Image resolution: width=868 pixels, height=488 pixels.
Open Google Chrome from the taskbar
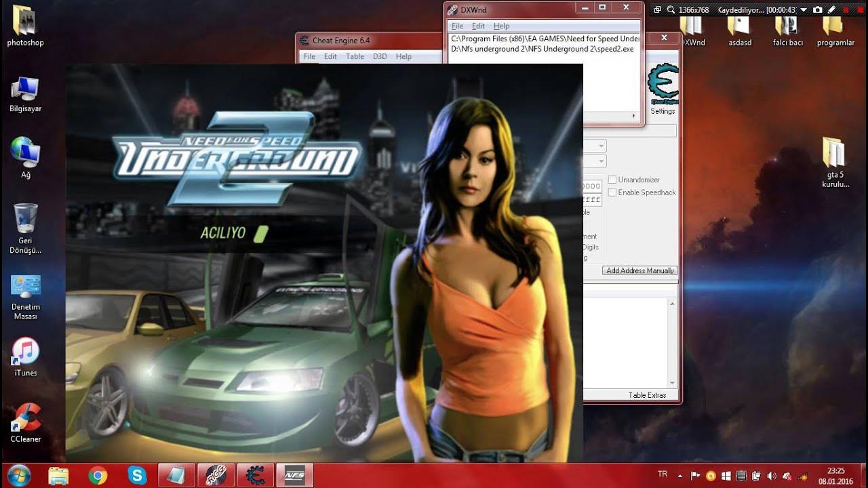point(98,476)
